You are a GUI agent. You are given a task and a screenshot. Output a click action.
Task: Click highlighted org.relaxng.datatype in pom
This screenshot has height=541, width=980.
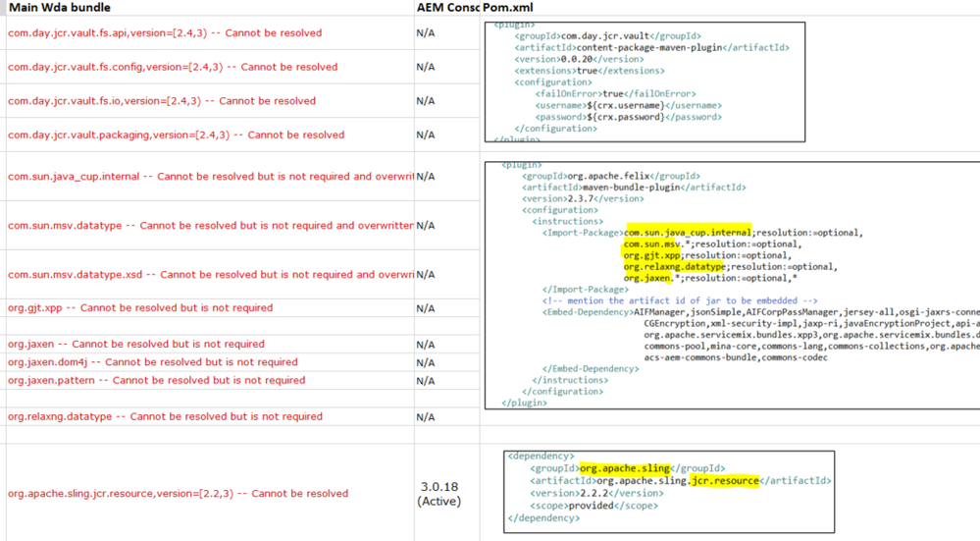[x=674, y=266]
